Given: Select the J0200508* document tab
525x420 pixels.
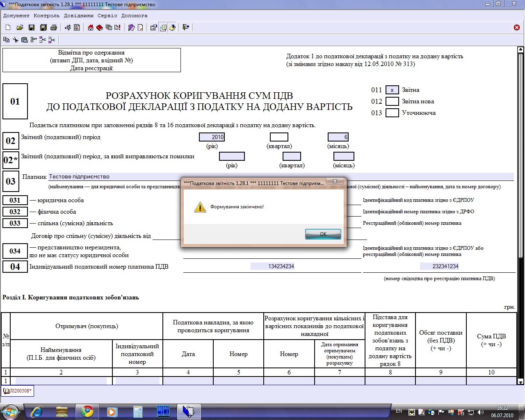Looking at the screenshot, I should click(x=17, y=391).
